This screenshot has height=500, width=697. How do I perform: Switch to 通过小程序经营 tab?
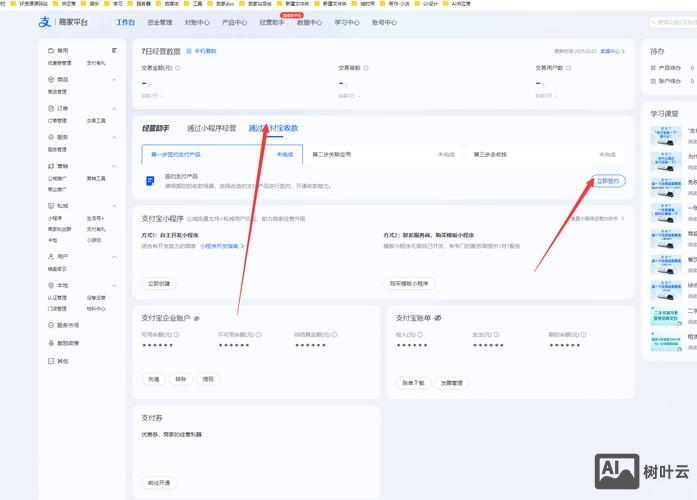211,128
